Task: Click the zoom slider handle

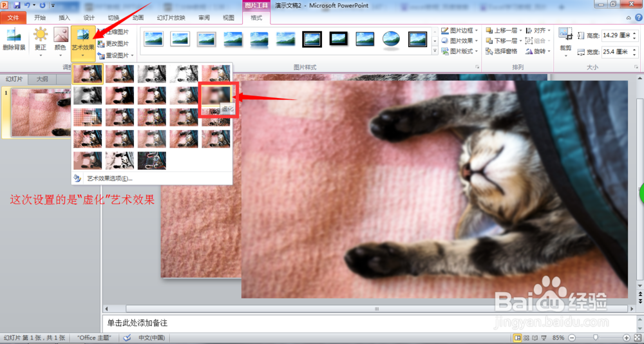Action: [595, 338]
